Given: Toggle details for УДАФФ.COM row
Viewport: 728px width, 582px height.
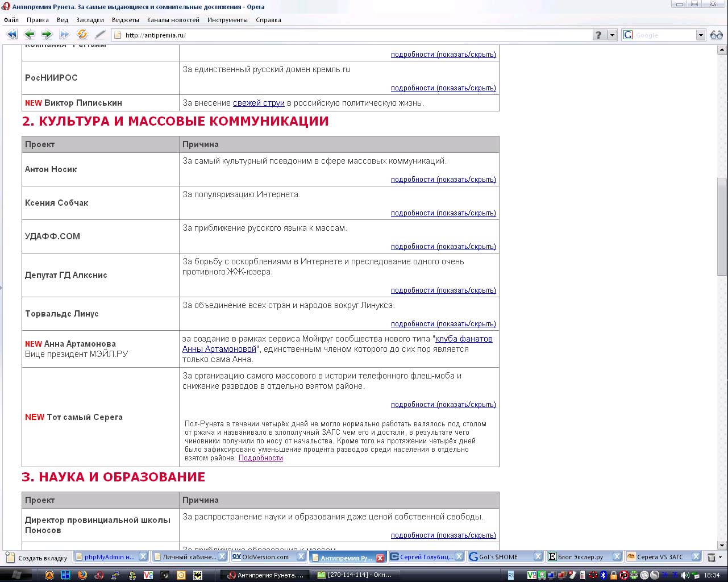Looking at the screenshot, I should click(x=443, y=247).
